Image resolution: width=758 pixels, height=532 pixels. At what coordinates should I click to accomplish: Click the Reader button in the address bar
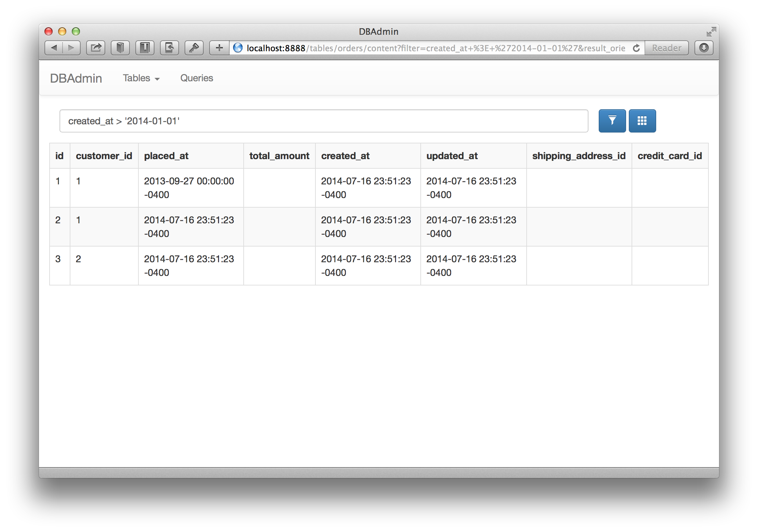tap(666, 48)
